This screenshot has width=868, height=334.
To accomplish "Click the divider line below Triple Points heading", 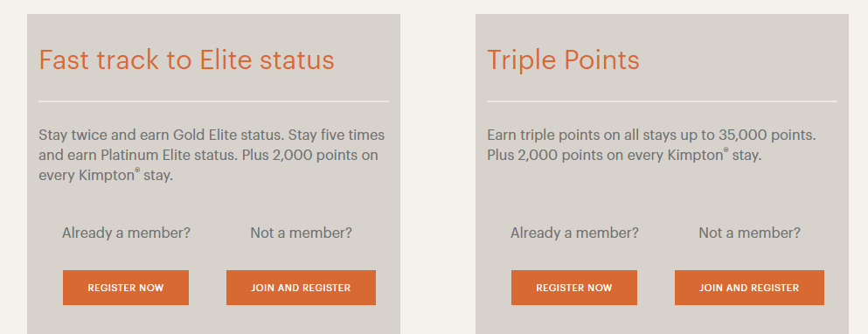I will click(x=662, y=101).
